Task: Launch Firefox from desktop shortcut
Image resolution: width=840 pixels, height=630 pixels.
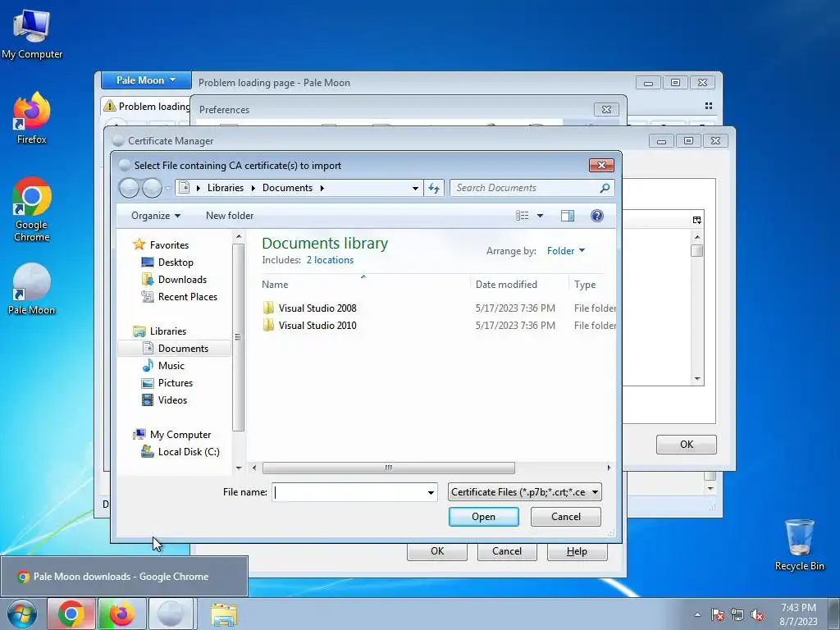Action: pos(32,118)
